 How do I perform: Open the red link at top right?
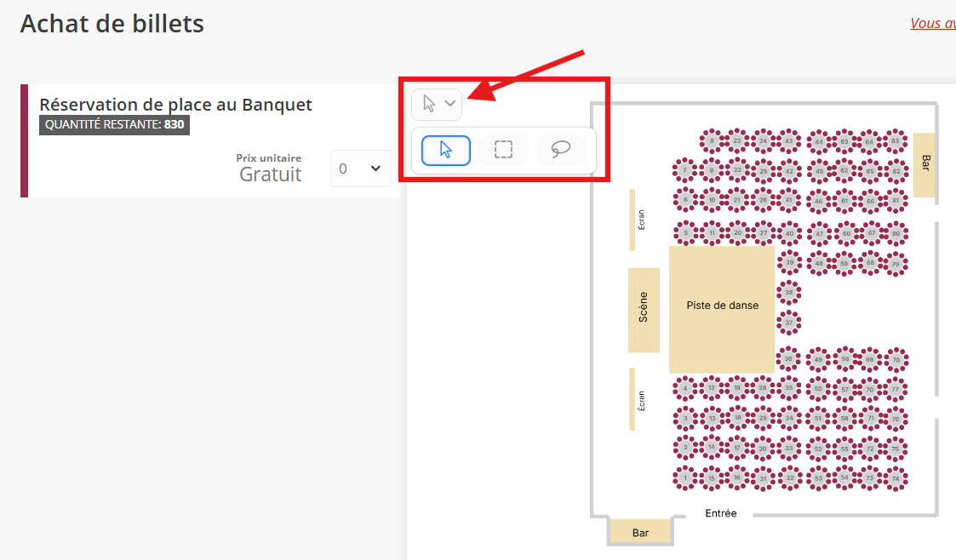tap(933, 23)
